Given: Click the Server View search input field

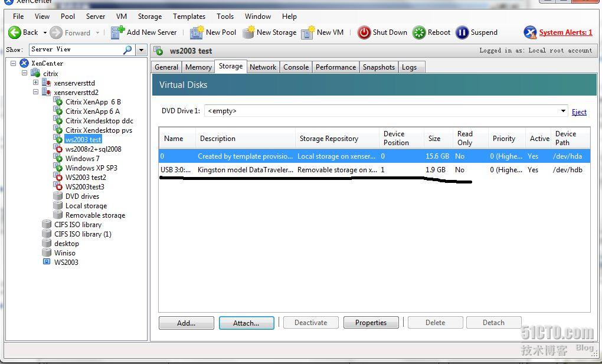Looking at the screenshot, I should pos(76,50).
